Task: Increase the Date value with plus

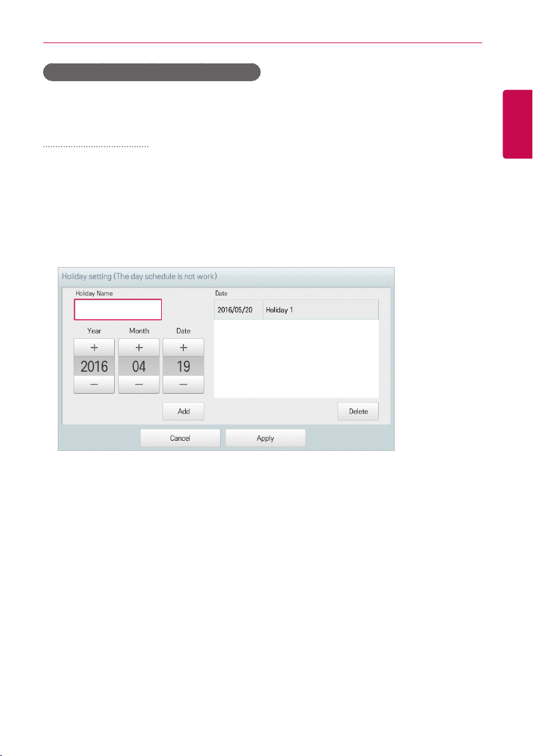Action: coord(183,348)
